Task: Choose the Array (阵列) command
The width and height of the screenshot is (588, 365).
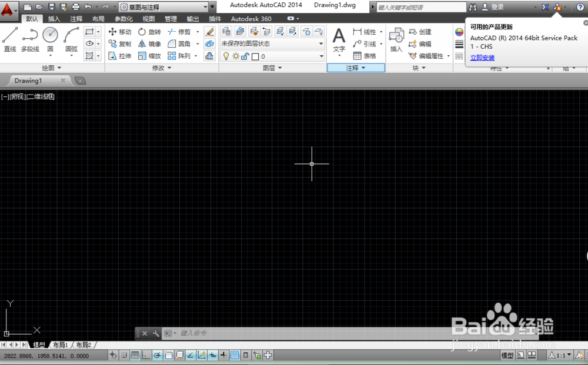Action: (x=179, y=56)
